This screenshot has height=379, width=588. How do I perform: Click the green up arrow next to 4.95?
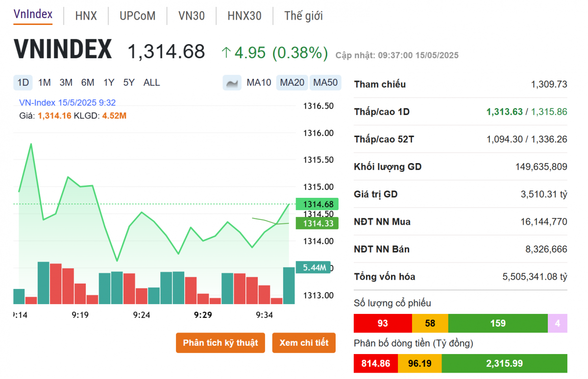point(226,52)
